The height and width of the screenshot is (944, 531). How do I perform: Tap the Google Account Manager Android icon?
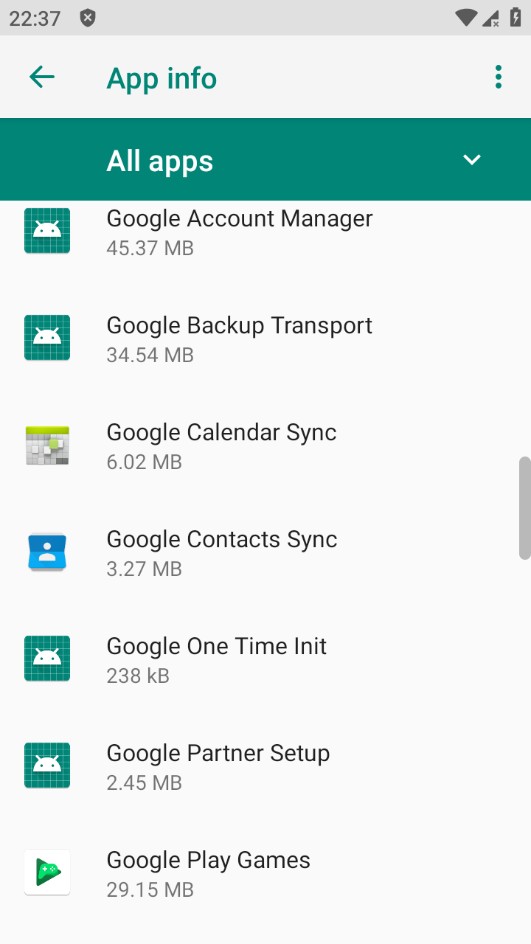coord(47,231)
